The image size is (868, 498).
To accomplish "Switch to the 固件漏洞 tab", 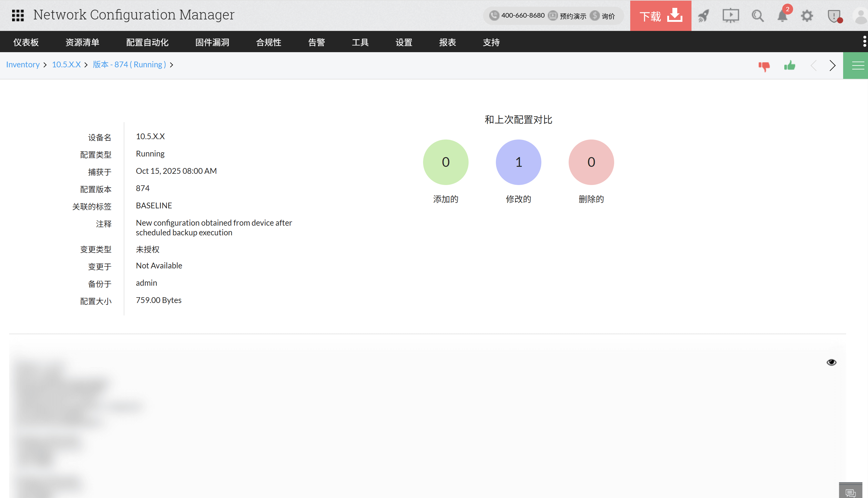I will [212, 42].
